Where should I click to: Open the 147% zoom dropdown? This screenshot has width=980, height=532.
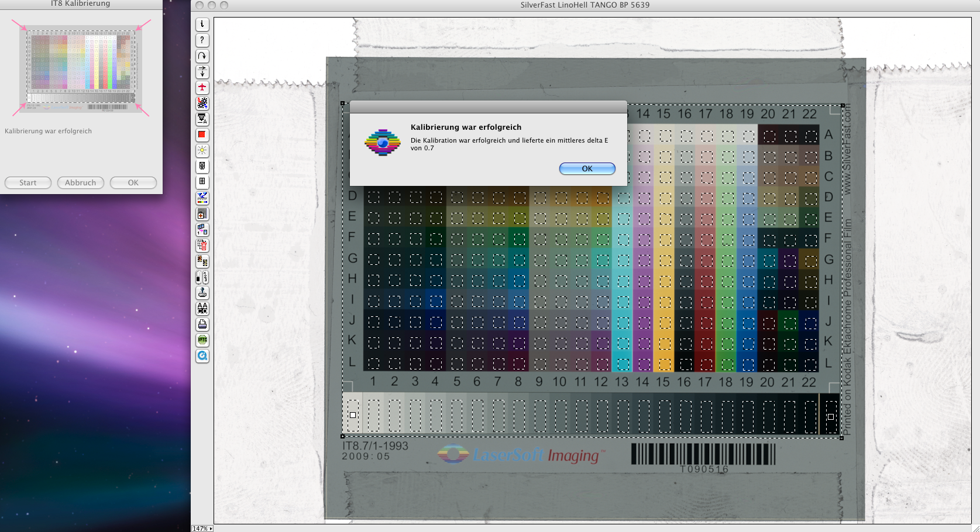(202, 528)
